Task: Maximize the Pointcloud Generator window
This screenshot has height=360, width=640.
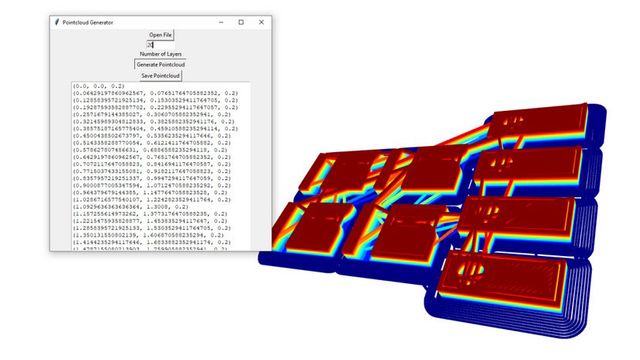Action: [x=241, y=22]
